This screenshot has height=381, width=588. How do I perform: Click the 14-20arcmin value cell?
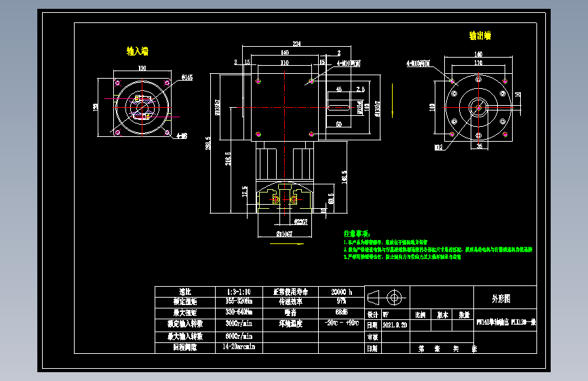239,347
